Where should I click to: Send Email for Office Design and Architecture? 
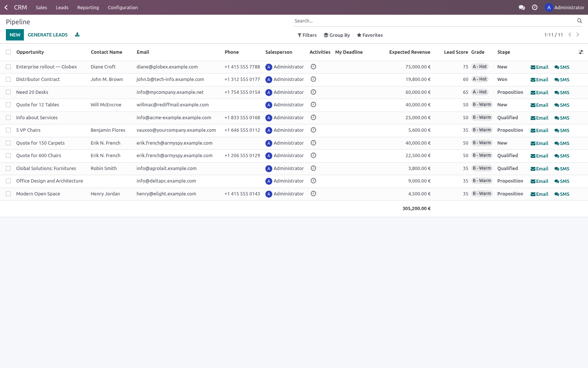(539, 181)
